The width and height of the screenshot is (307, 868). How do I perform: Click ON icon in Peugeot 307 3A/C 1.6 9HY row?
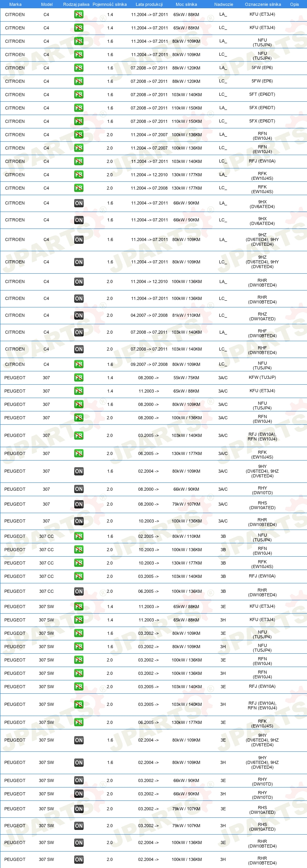[x=79, y=471]
